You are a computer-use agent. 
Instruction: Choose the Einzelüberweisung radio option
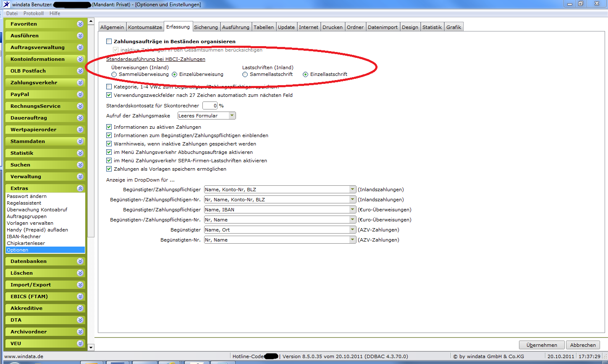[175, 74]
